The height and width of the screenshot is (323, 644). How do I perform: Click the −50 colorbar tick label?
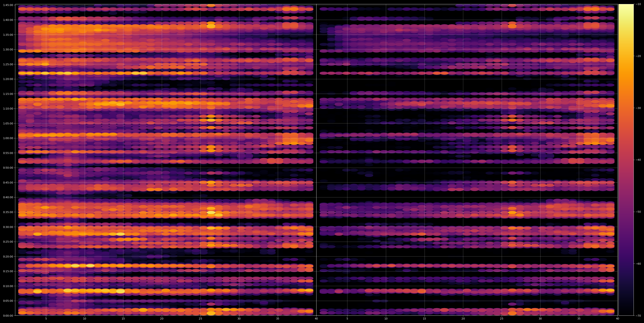tap(638, 212)
